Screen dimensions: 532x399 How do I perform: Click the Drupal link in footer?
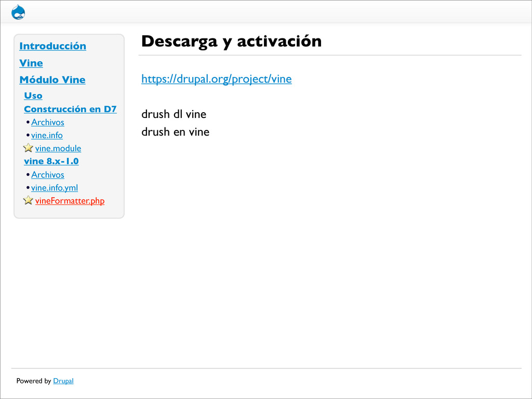63,381
